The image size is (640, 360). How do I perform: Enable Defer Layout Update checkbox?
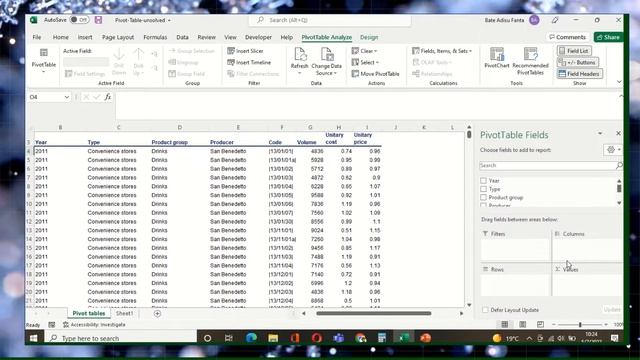485,310
